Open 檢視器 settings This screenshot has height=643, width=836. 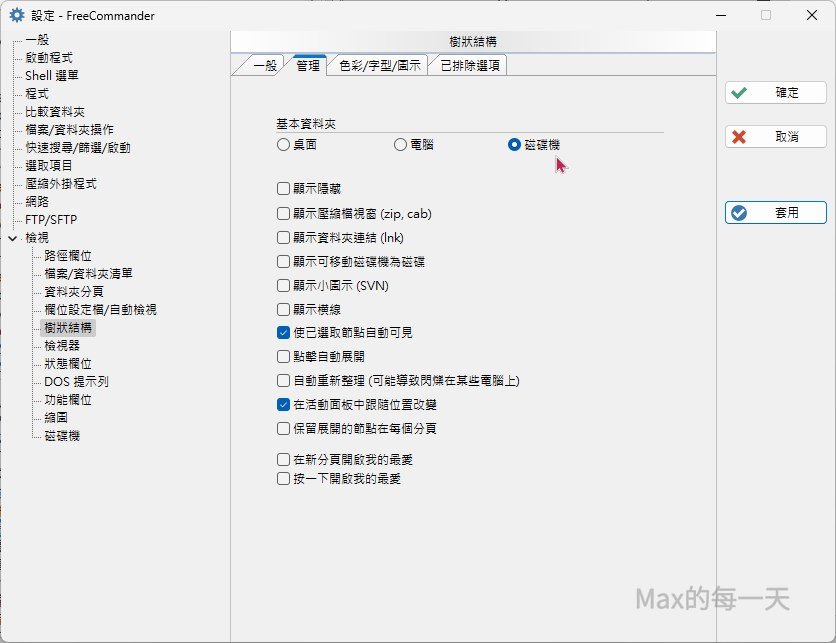[x=62, y=345]
